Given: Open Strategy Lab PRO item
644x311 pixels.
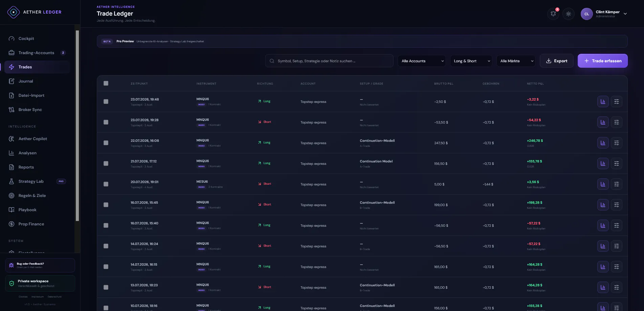Looking at the screenshot, I should click(37, 181).
